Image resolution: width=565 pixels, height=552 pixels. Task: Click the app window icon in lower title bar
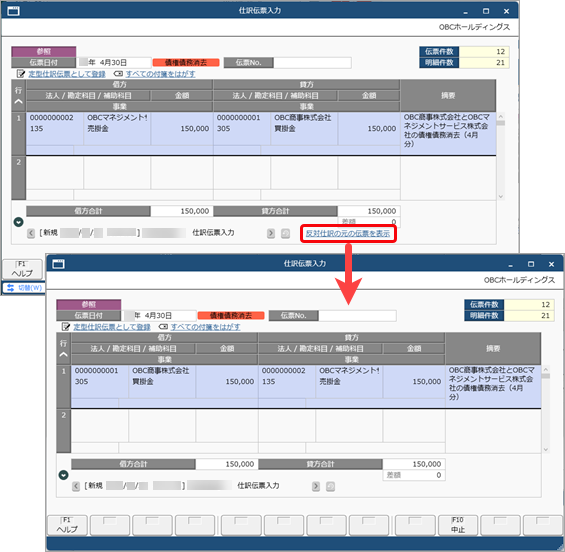(x=59, y=264)
